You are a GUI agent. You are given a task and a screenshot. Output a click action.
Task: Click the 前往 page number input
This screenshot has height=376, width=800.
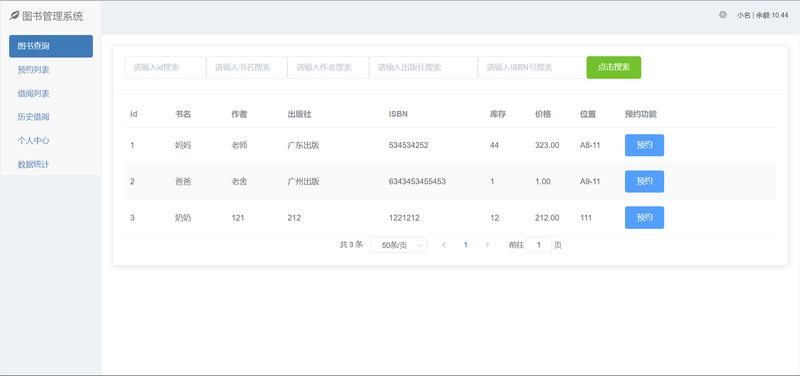tap(539, 245)
